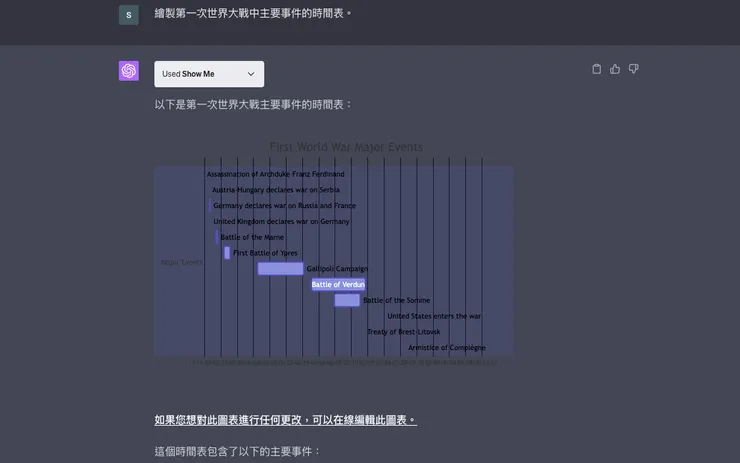Click Austria-Hungary declares war on Serbia label

click(x=276, y=190)
